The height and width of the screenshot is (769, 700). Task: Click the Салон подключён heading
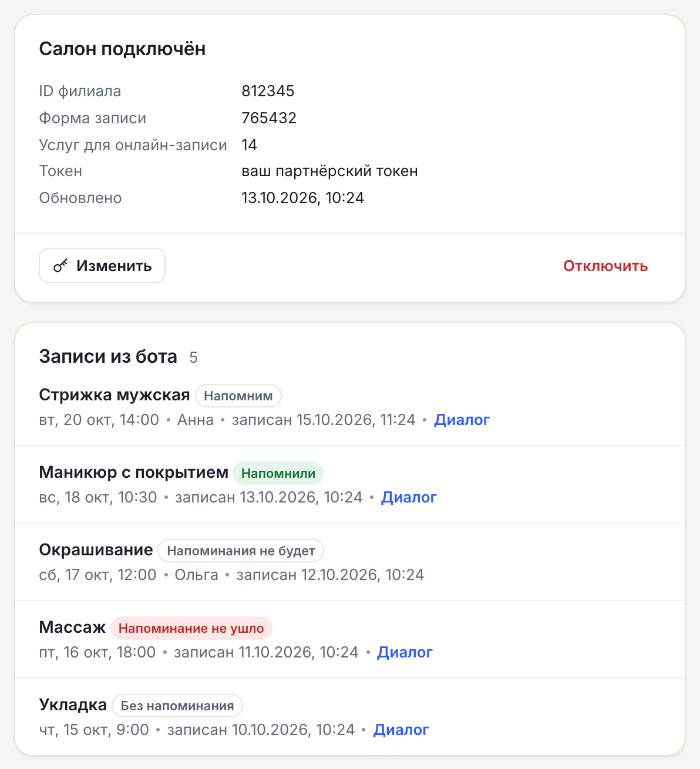122,49
